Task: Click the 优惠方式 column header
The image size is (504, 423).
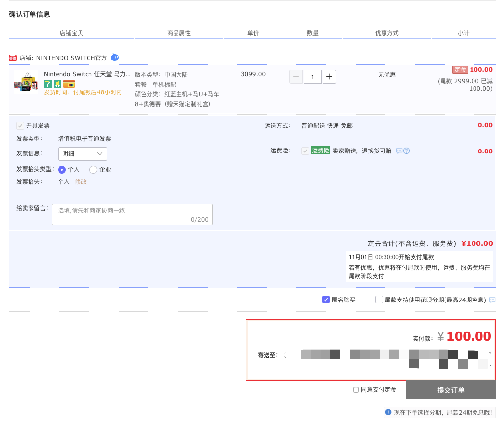Action: (x=387, y=33)
